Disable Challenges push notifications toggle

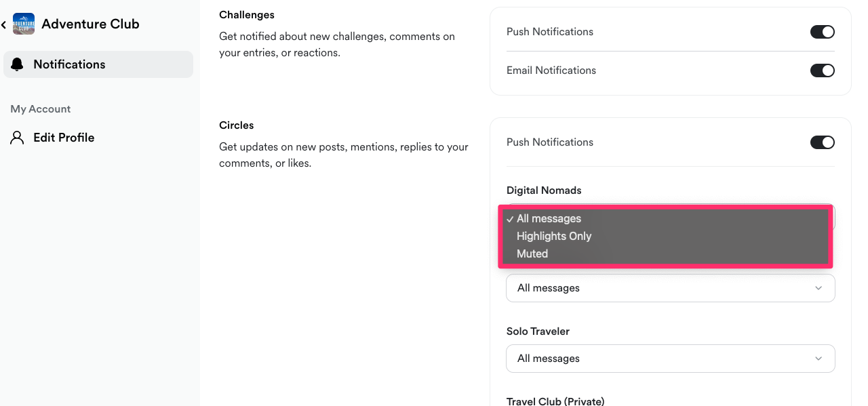[x=822, y=32]
